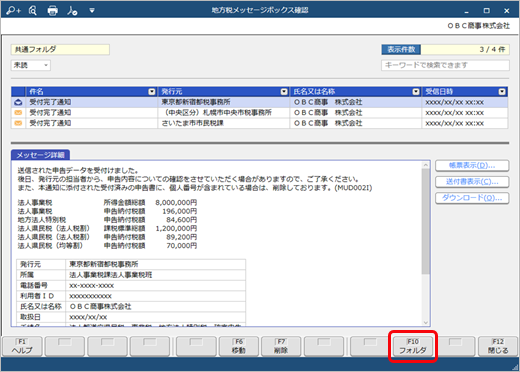Switch to the メッセージ詳細 tab
Image resolution: width=520 pixels, height=372 pixels.
(x=40, y=155)
